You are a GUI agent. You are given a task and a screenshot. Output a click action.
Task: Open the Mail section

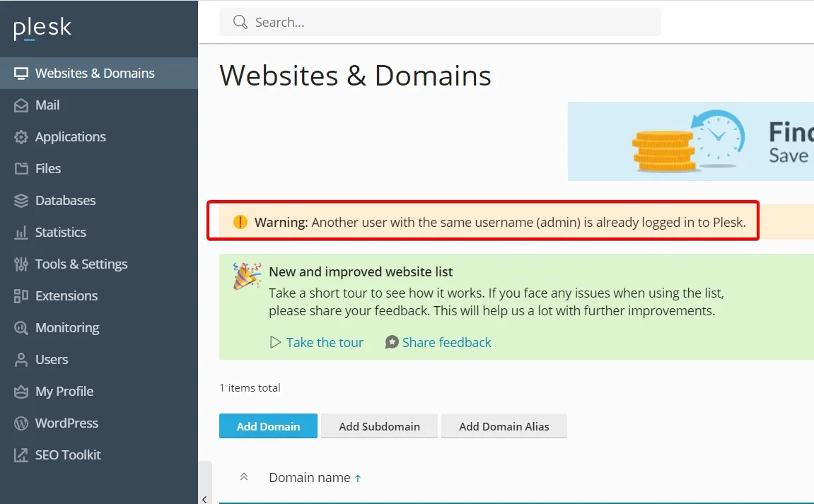pyautogui.click(x=98, y=105)
